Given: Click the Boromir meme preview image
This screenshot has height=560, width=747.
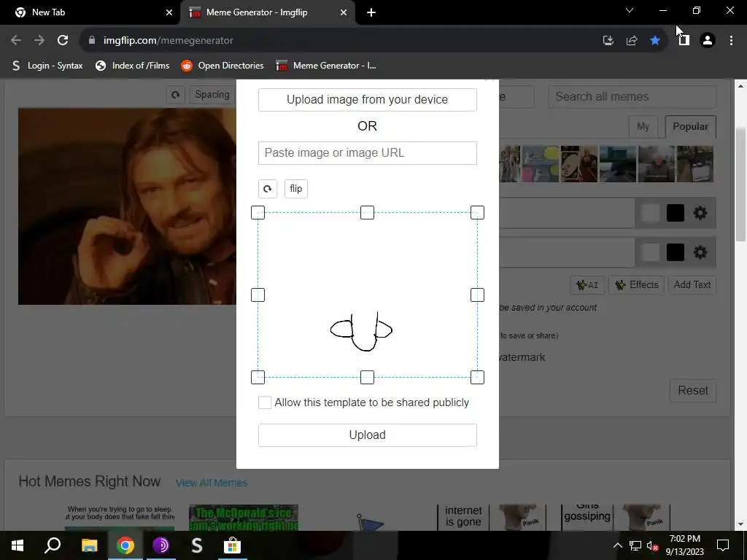Looking at the screenshot, I should tap(127, 206).
